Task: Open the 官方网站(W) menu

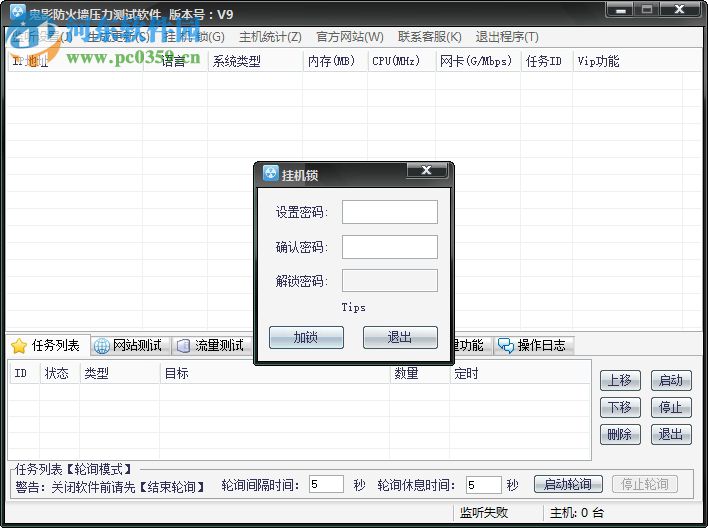Action: (x=349, y=37)
